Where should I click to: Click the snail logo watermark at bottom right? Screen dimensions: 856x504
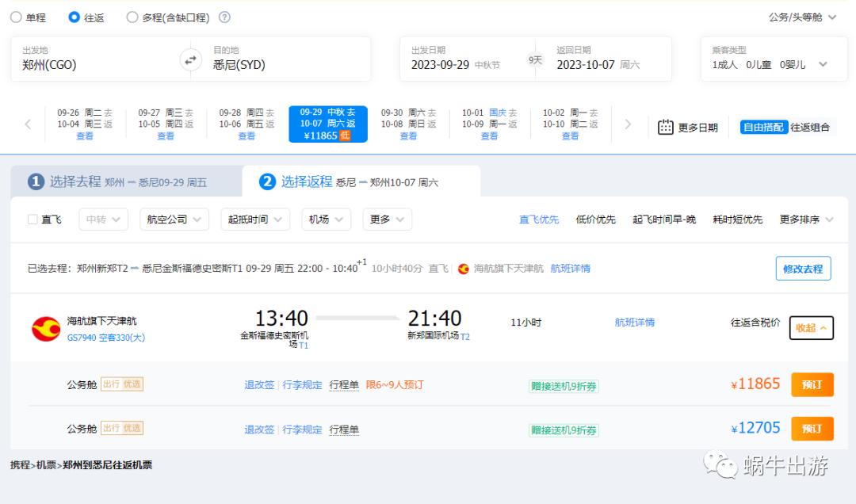[720, 465]
